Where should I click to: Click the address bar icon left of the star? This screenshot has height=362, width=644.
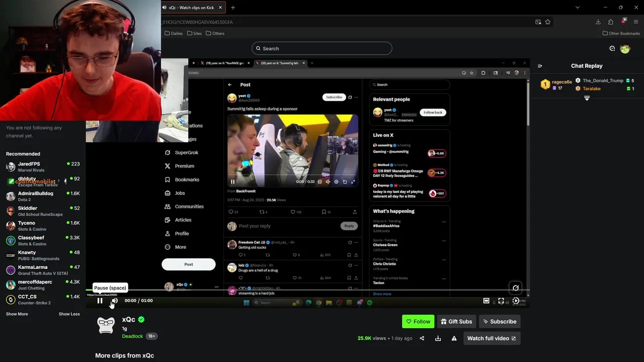click(x=538, y=22)
